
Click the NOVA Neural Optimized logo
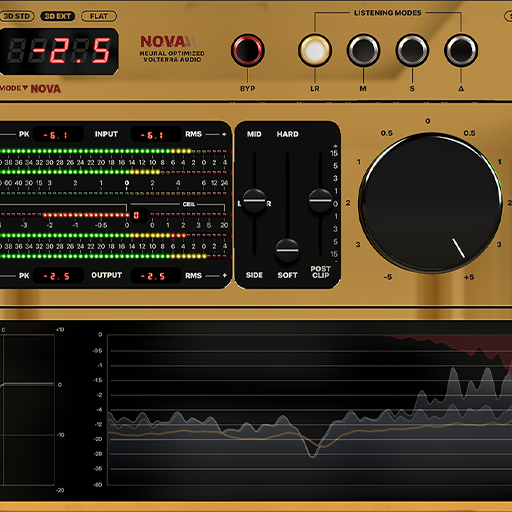[x=172, y=49]
